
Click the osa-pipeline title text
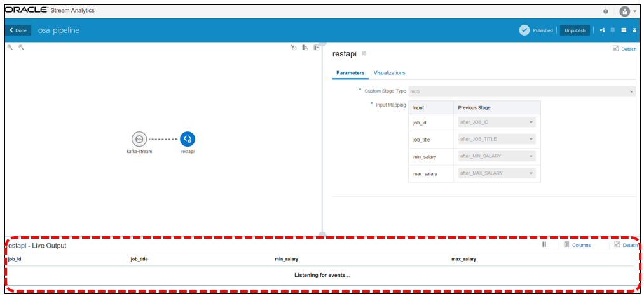pyautogui.click(x=58, y=30)
